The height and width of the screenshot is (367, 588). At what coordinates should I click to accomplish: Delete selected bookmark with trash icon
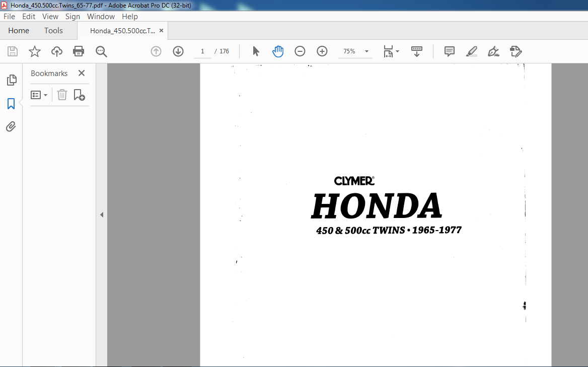[x=62, y=95]
